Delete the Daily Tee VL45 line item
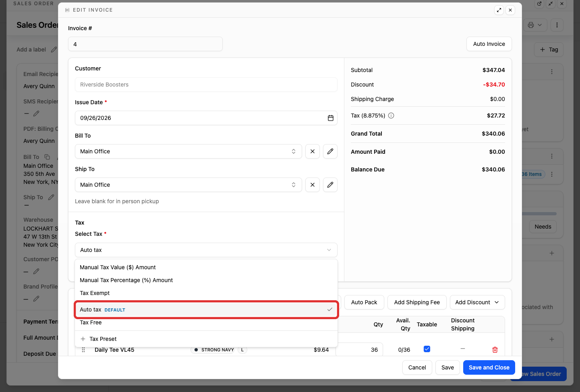The height and width of the screenshot is (392, 580). point(495,350)
